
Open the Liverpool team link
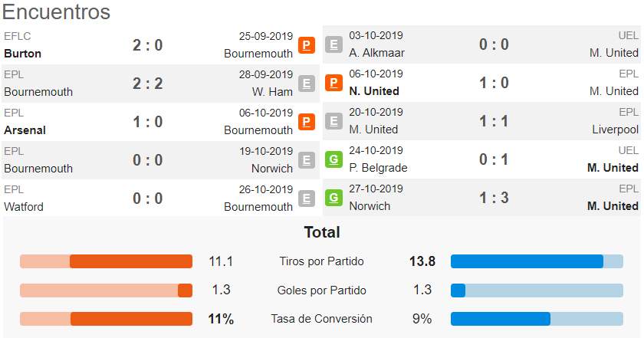tap(615, 130)
